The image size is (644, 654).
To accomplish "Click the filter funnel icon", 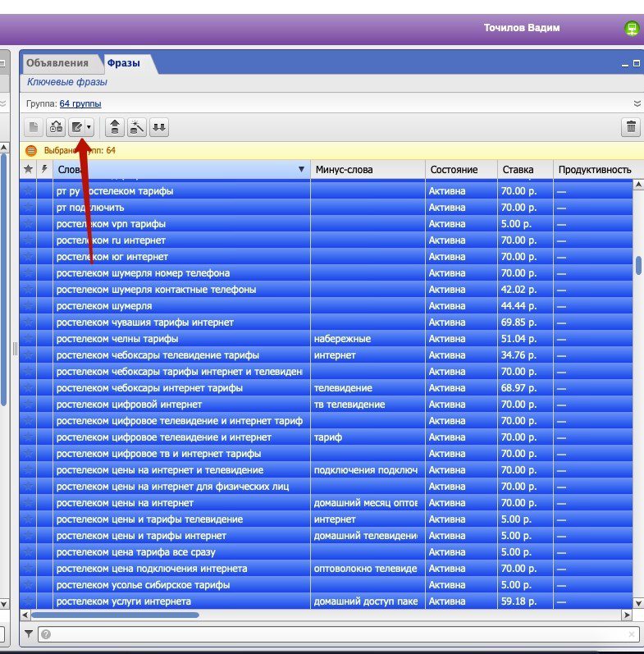I will click(28, 634).
